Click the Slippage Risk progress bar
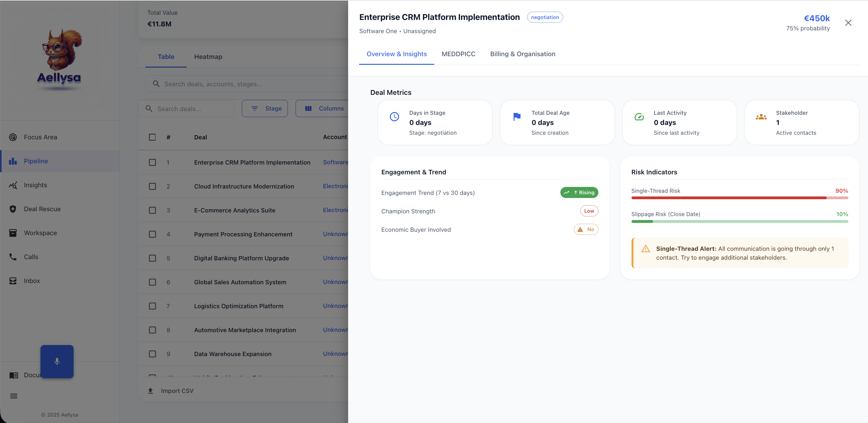Image resolution: width=868 pixels, height=423 pixels. pos(739,221)
